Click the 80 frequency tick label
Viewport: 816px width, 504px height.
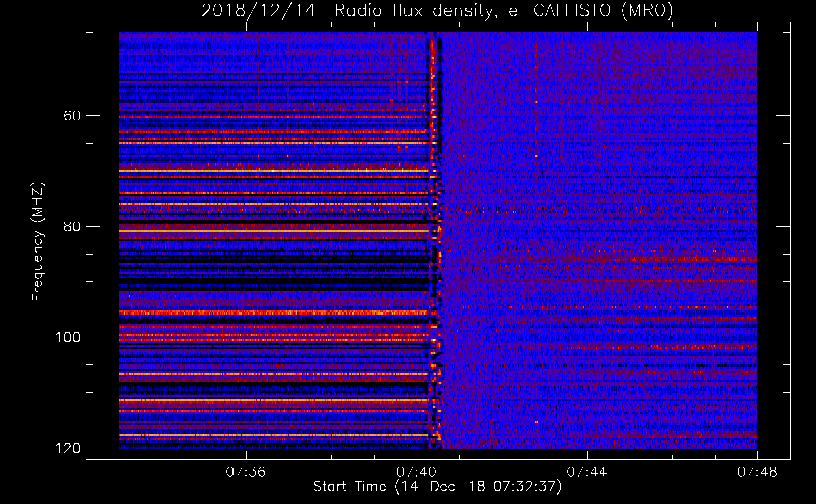click(72, 226)
